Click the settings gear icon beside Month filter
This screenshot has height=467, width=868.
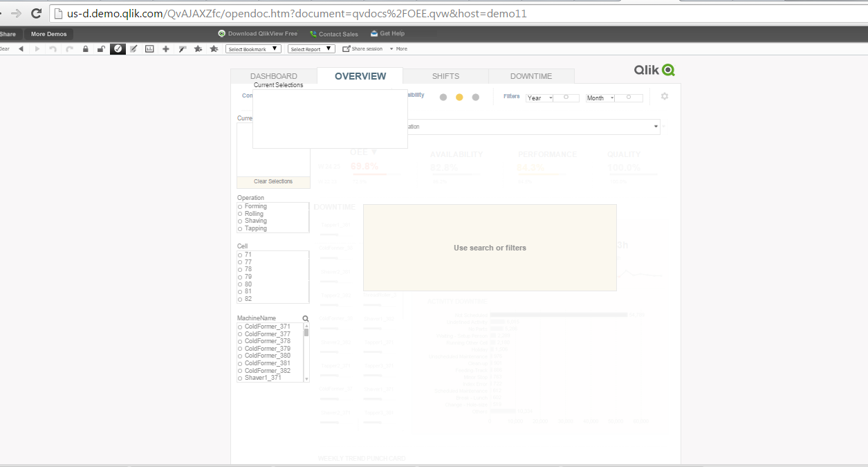tap(665, 96)
